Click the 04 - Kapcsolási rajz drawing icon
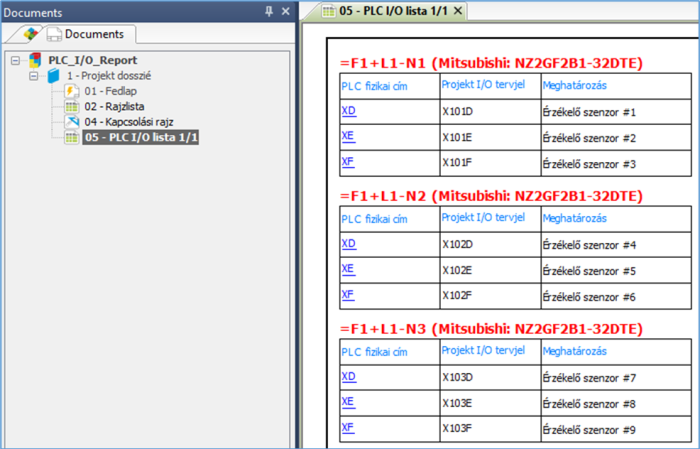The height and width of the screenshot is (449, 700). pos(71,122)
